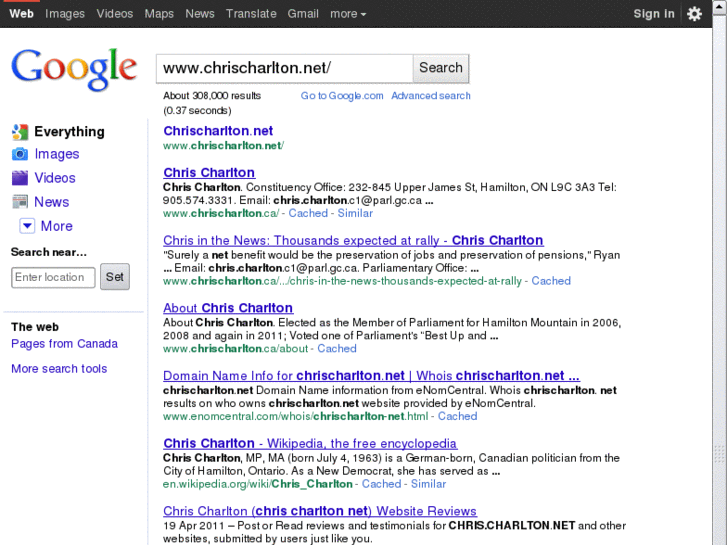Image resolution: width=727 pixels, height=545 pixels.
Task: Click the Sign in link
Action: 654,14
